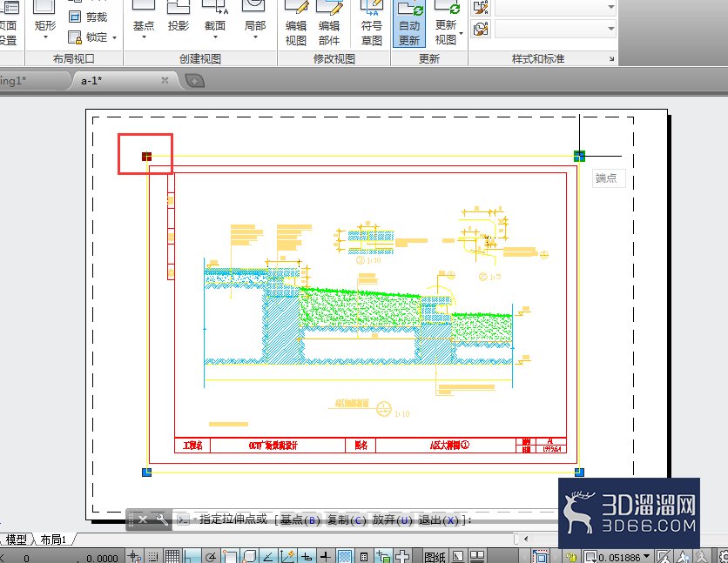Expand the Base (基点) view dropdown
728x563 pixels.
pos(144,37)
